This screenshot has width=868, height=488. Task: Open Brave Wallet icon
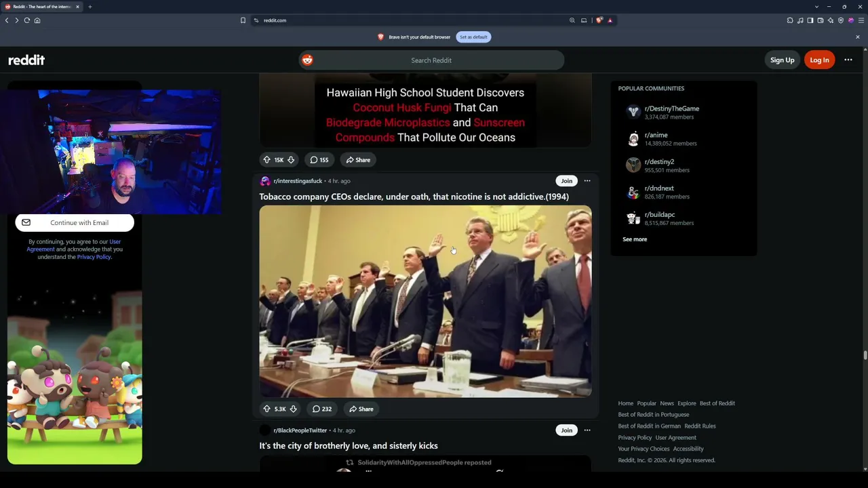point(821,20)
